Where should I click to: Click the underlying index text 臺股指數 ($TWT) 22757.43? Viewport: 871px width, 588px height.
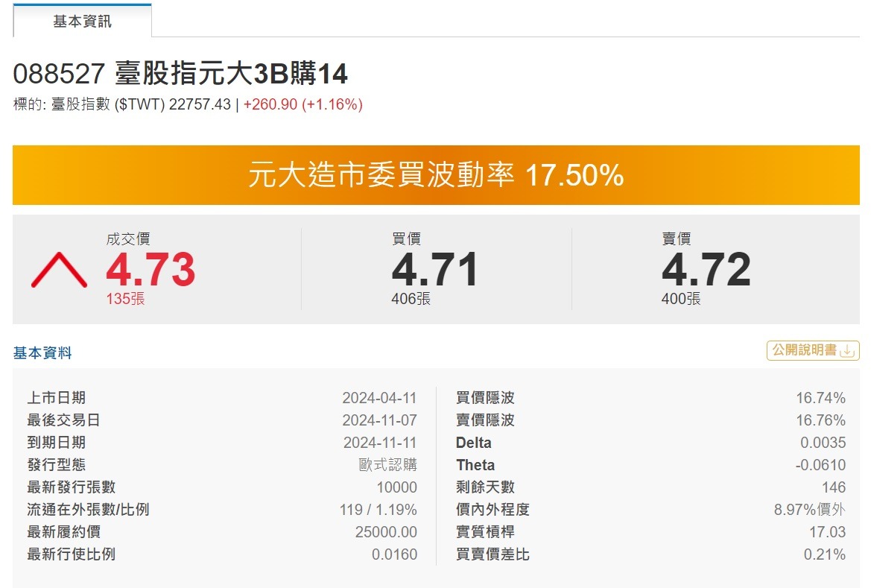(x=141, y=104)
